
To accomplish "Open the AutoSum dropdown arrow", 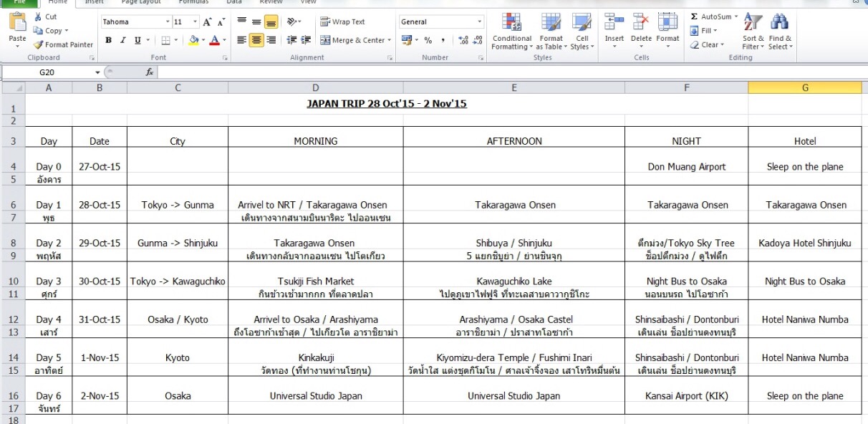I will [737, 16].
